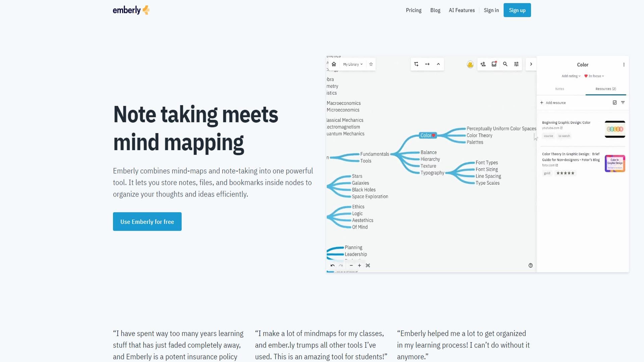The width and height of the screenshot is (644, 362).
Task: Zoom in with the plus icon
Action: 359,265
